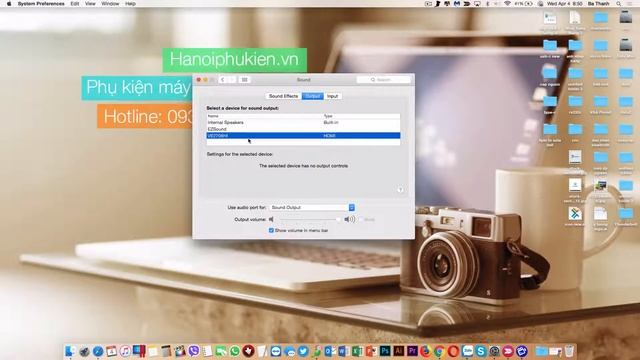Open the Help menu
The width and height of the screenshot is (640, 360).
[x=130, y=4]
